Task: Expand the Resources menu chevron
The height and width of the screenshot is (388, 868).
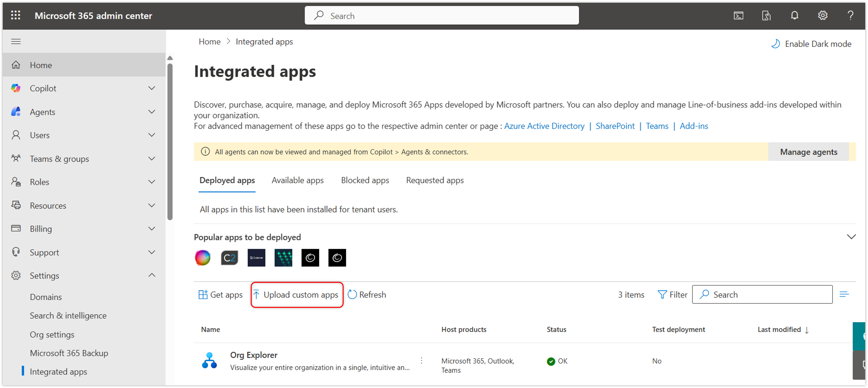Action: (152, 205)
